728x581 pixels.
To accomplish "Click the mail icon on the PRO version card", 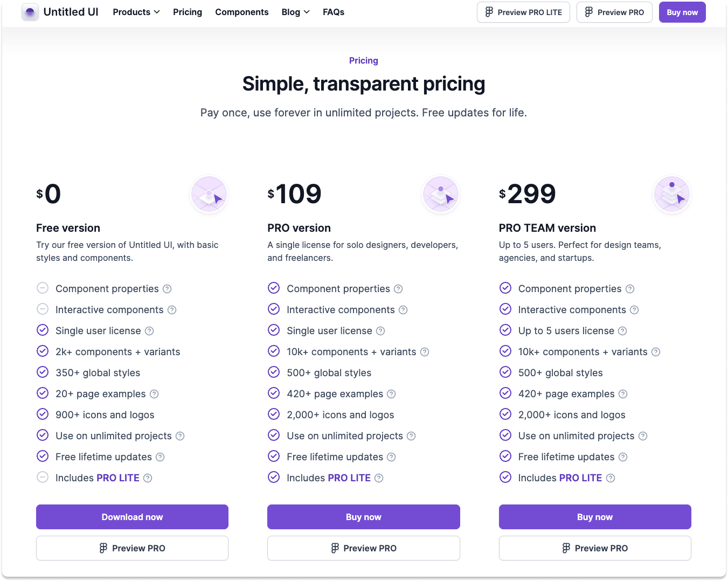I will [440, 194].
